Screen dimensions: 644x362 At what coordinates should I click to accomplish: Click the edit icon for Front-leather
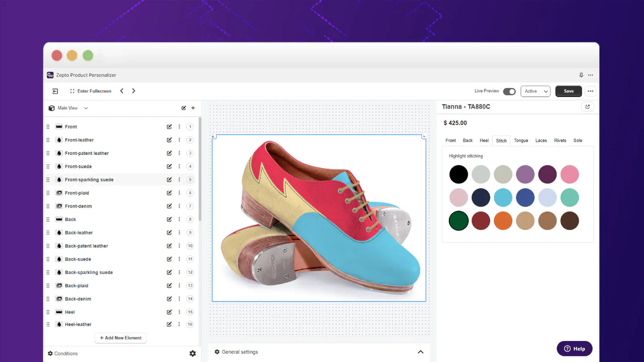pos(169,140)
